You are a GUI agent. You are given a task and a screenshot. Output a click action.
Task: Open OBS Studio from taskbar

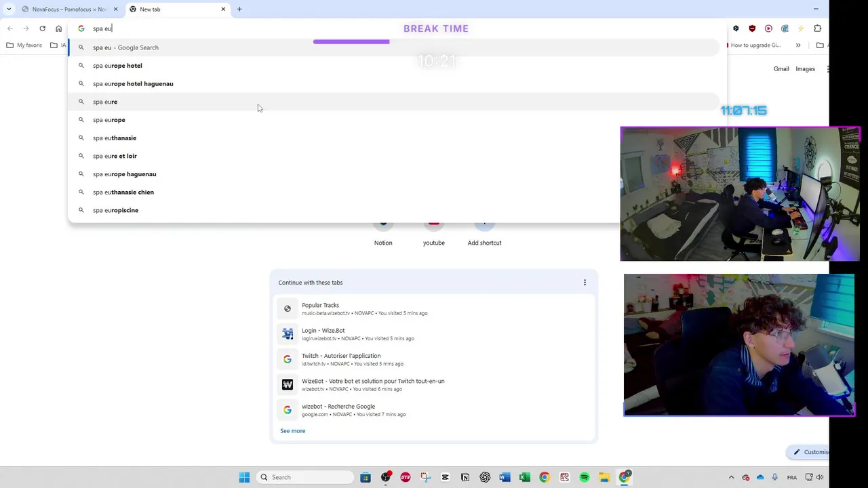(x=385, y=477)
